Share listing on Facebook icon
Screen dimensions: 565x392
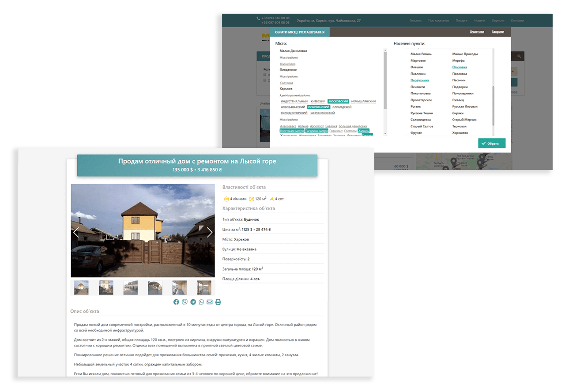coord(176,302)
